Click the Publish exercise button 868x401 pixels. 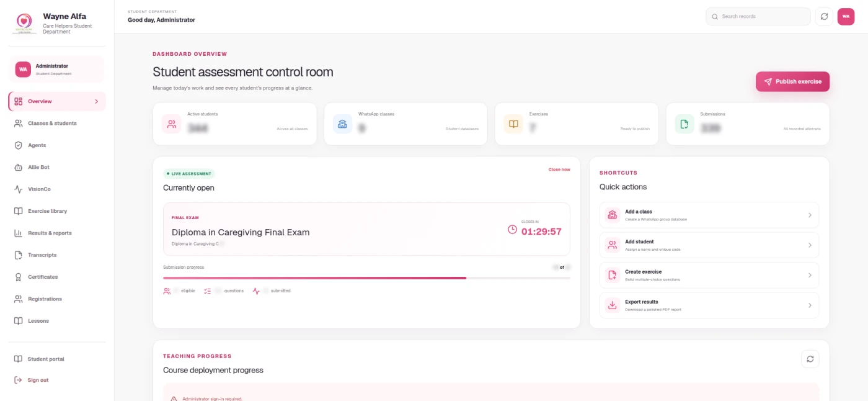pos(792,81)
